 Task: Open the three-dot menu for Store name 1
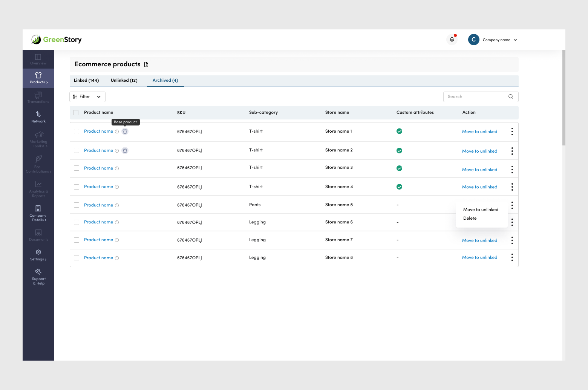coord(512,132)
